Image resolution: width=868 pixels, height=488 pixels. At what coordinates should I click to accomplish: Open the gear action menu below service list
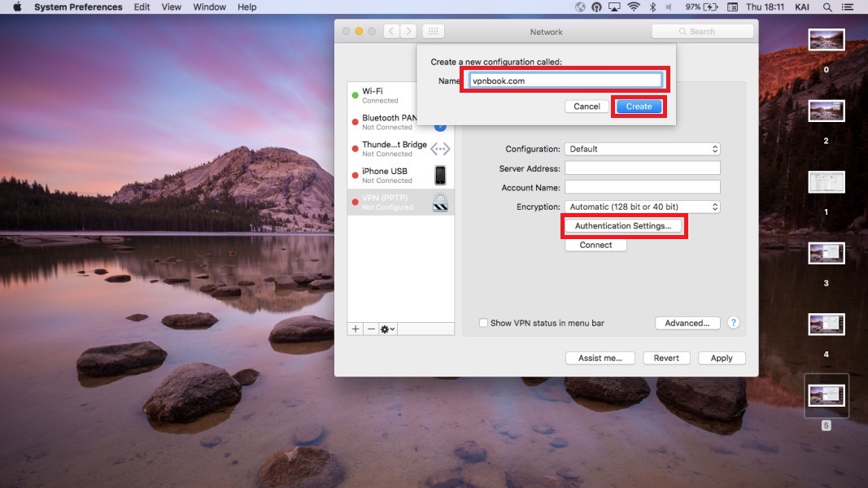point(388,329)
